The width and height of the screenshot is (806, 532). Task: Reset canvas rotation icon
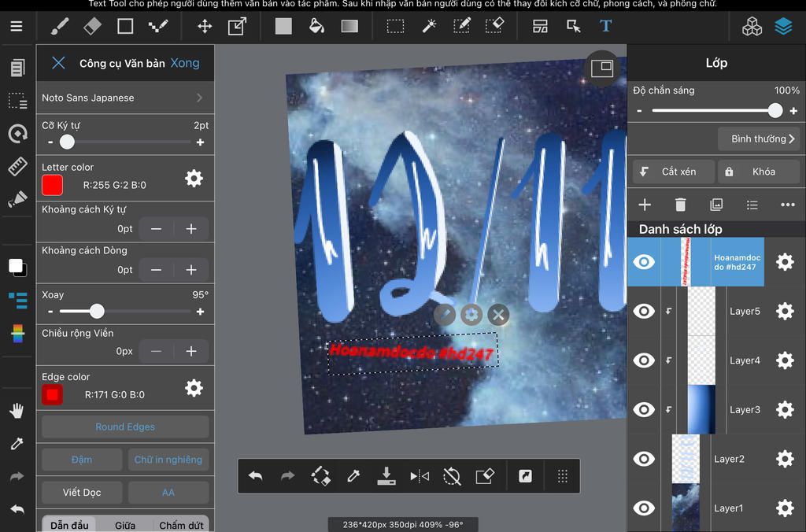tap(452, 476)
